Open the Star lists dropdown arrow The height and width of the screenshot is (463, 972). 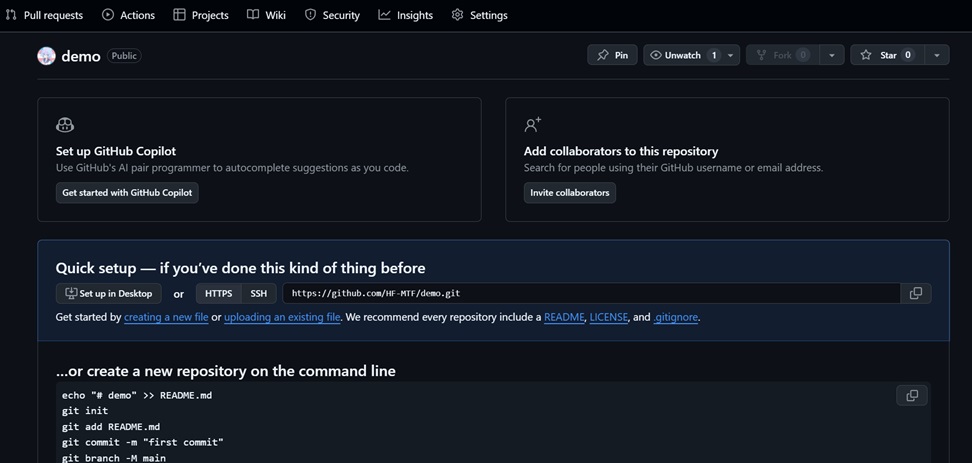[x=936, y=55]
